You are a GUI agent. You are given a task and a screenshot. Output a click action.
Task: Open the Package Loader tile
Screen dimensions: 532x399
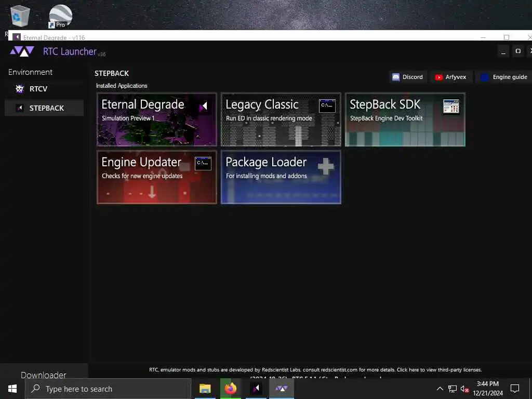coord(281,177)
